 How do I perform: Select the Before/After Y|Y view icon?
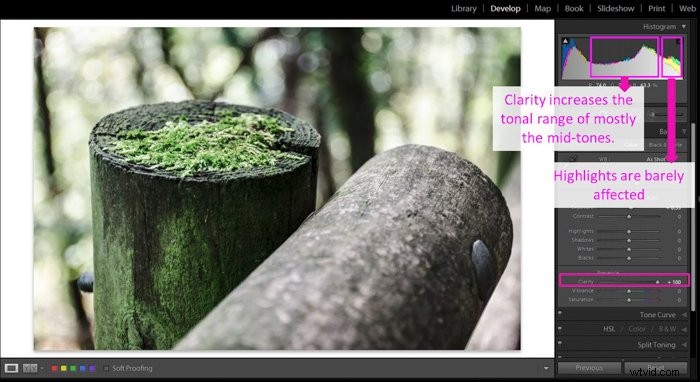tap(30, 368)
